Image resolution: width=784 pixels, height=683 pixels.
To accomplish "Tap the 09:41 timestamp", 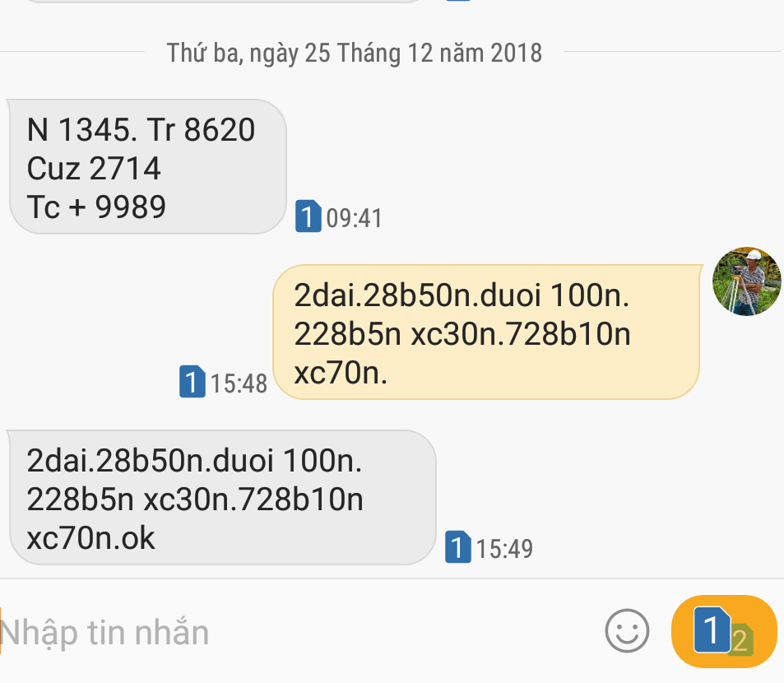I will click(354, 218).
